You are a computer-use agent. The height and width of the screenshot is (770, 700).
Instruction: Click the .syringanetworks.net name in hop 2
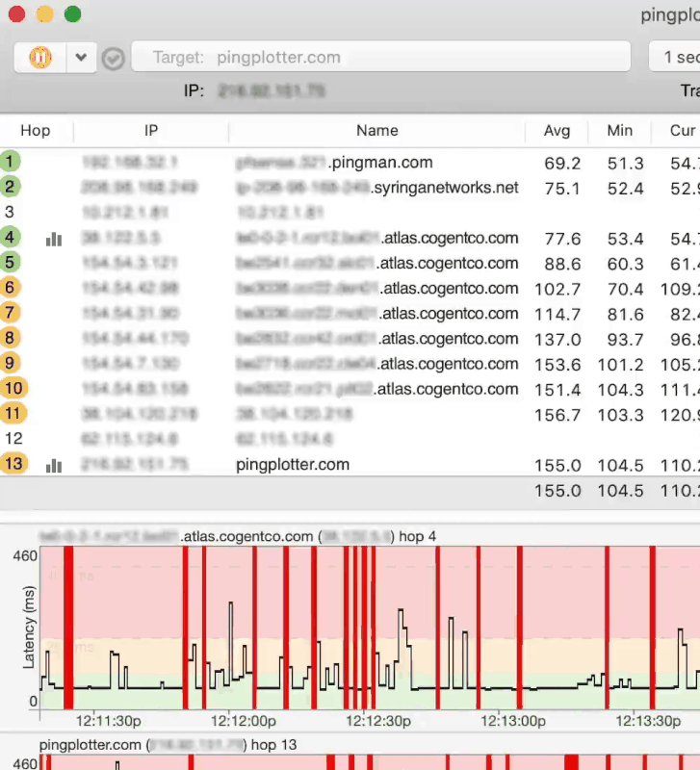pos(444,188)
